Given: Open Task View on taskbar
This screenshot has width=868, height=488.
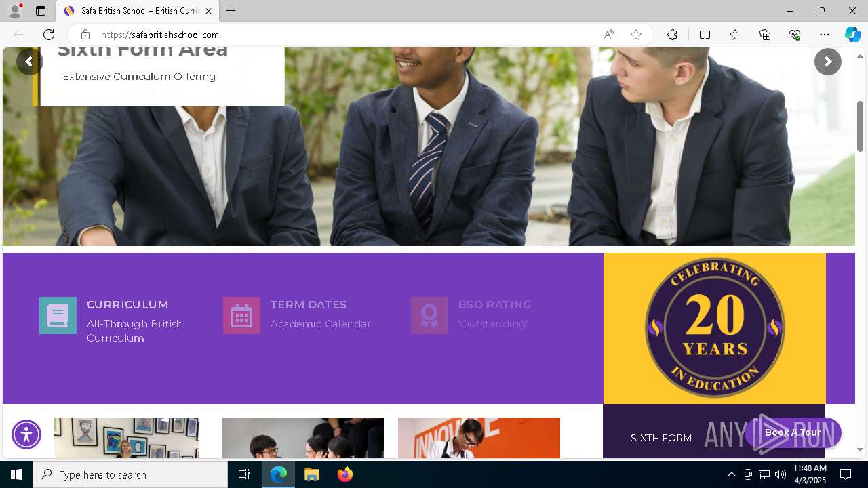Looking at the screenshot, I should click(x=244, y=474).
